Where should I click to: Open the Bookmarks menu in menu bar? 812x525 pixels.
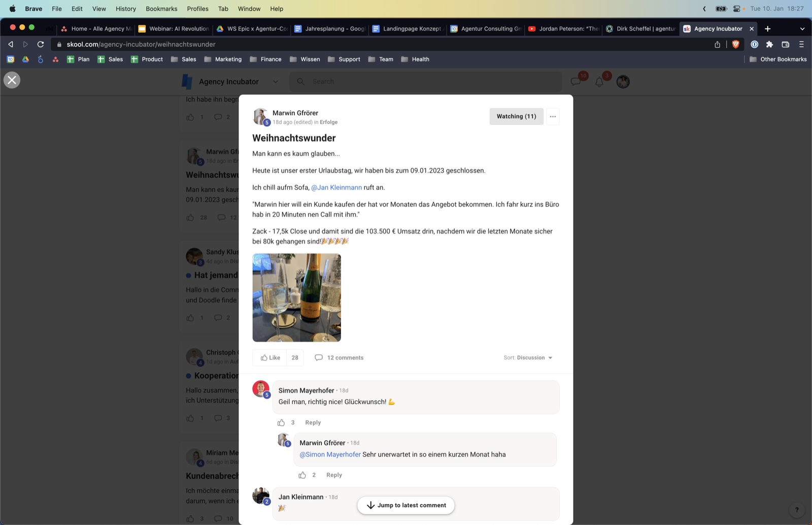click(161, 9)
